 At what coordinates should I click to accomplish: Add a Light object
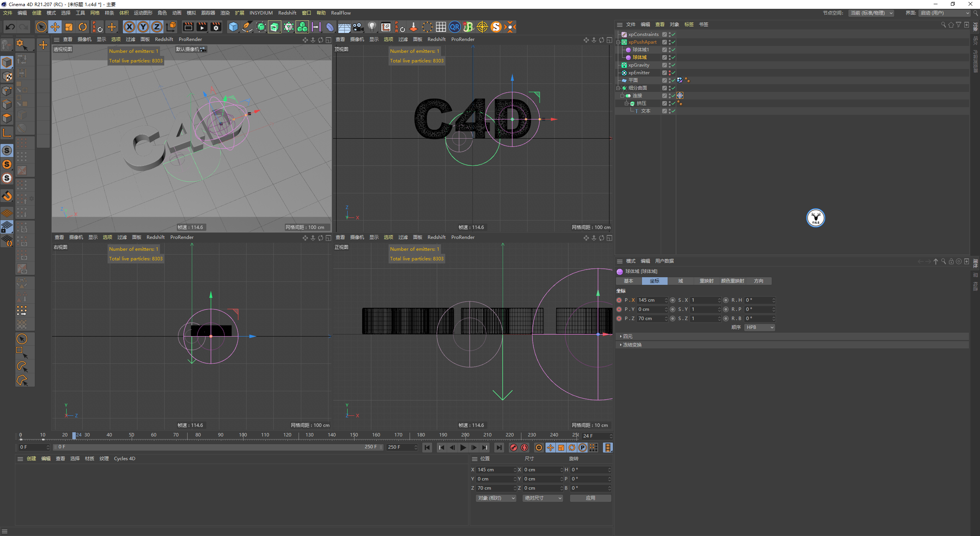coord(372,27)
